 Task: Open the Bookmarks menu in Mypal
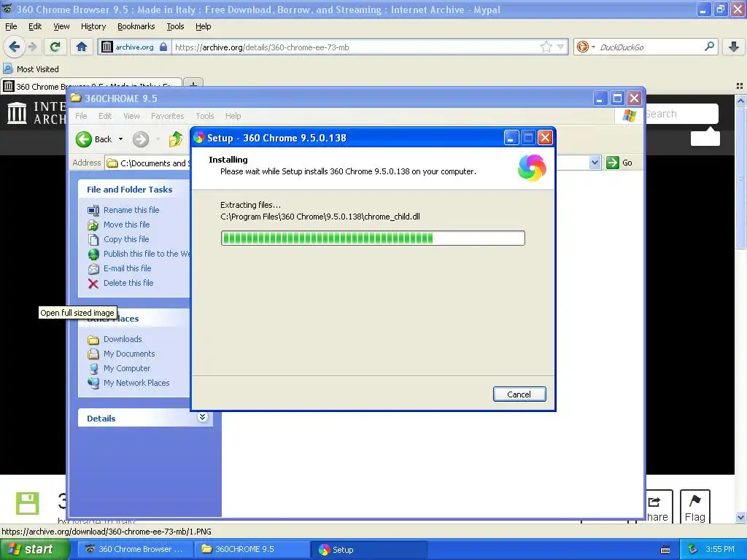(x=136, y=26)
